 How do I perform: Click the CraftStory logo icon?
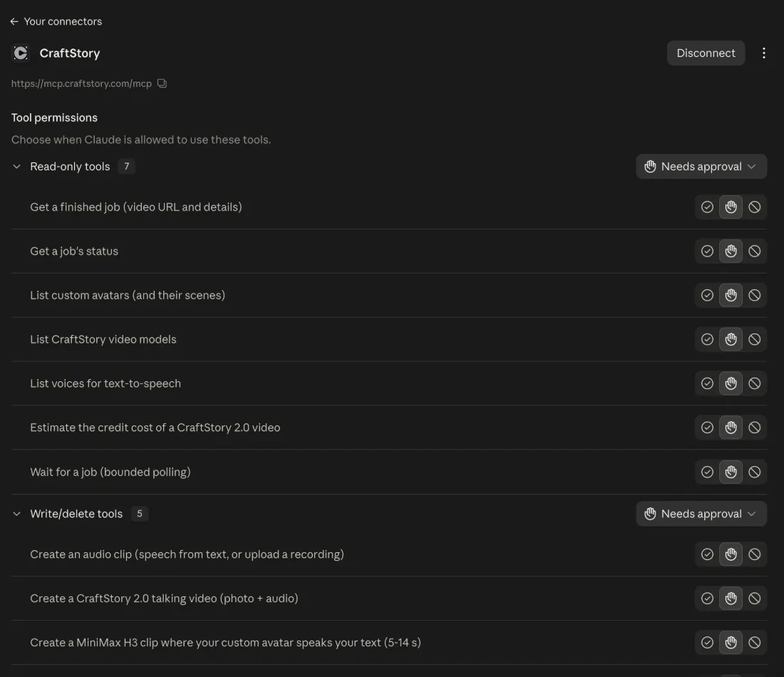[x=21, y=53]
